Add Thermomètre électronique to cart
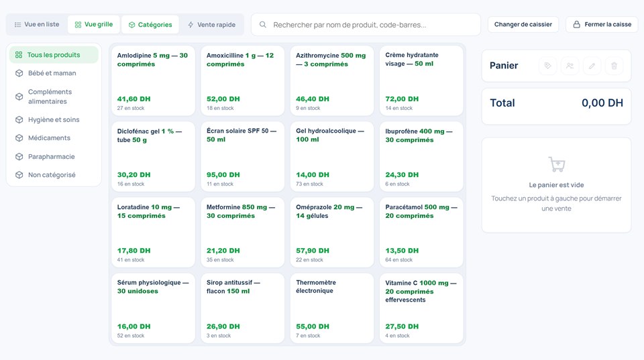Screen dimensions: 644x360 tap(332, 308)
